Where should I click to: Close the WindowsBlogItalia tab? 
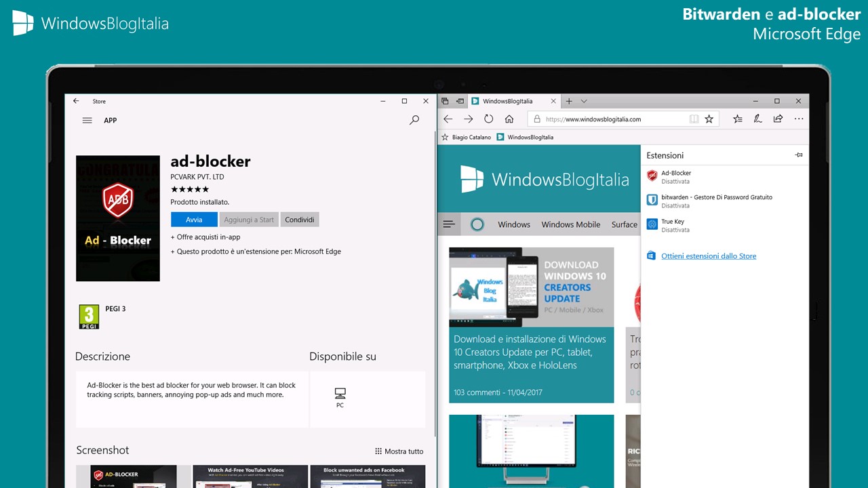tap(553, 101)
